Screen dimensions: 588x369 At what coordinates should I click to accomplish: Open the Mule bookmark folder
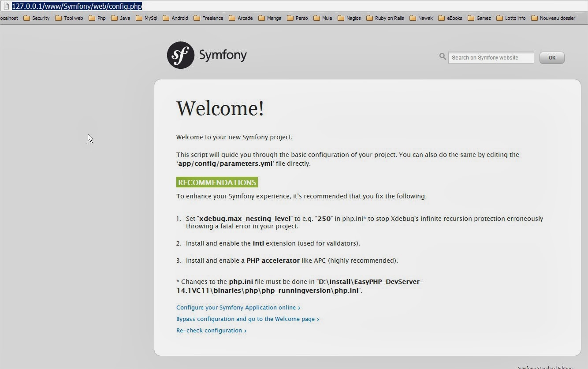(x=323, y=18)
